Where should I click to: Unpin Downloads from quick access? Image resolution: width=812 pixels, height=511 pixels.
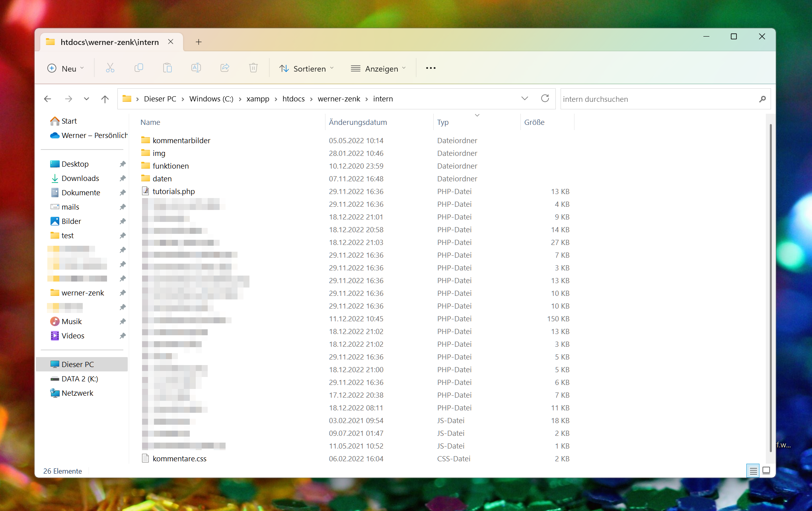(x=123, y=179)
